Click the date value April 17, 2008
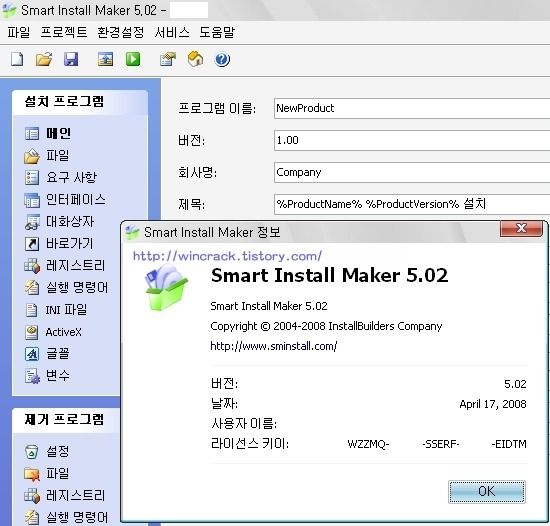The height and width of the screenshot is (526, 550). coord(493,404)
